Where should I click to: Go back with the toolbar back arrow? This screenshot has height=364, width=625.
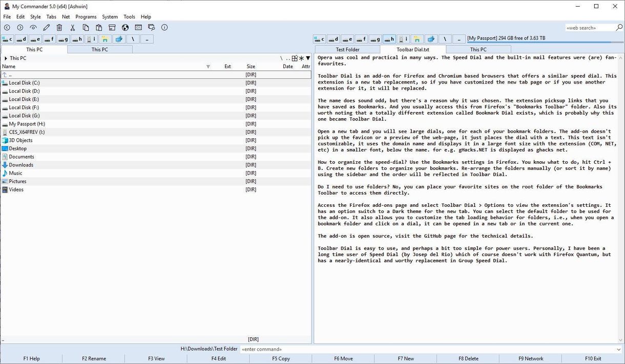7,28
